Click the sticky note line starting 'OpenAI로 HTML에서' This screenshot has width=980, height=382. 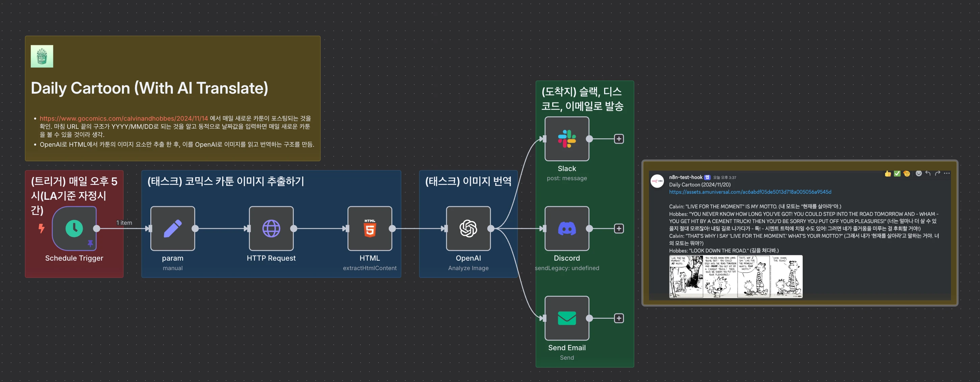click(177, 145)
